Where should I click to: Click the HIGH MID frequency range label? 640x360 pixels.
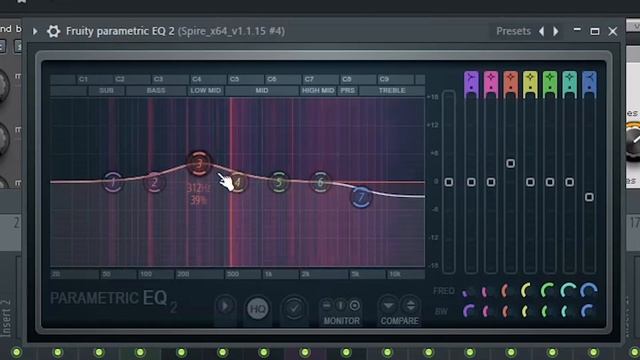point(318,91)
